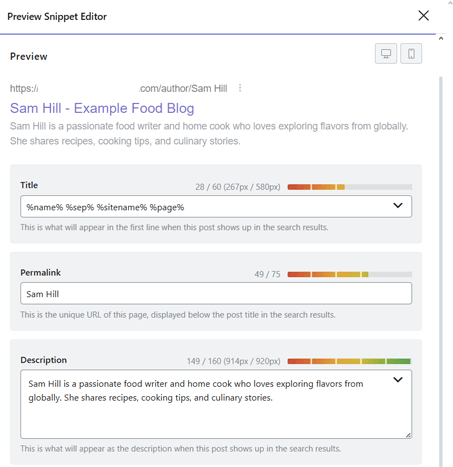Expand the Description variables dropdown arrow
This screenshot has width=453, height=467.
398,380
